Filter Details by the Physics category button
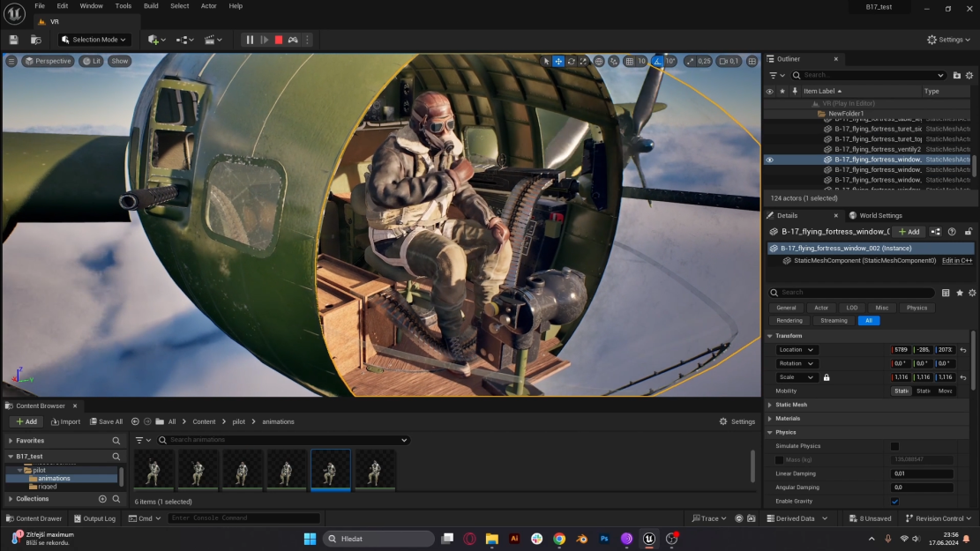The width and height of the screenshot is (980, 551). [916, 308]
